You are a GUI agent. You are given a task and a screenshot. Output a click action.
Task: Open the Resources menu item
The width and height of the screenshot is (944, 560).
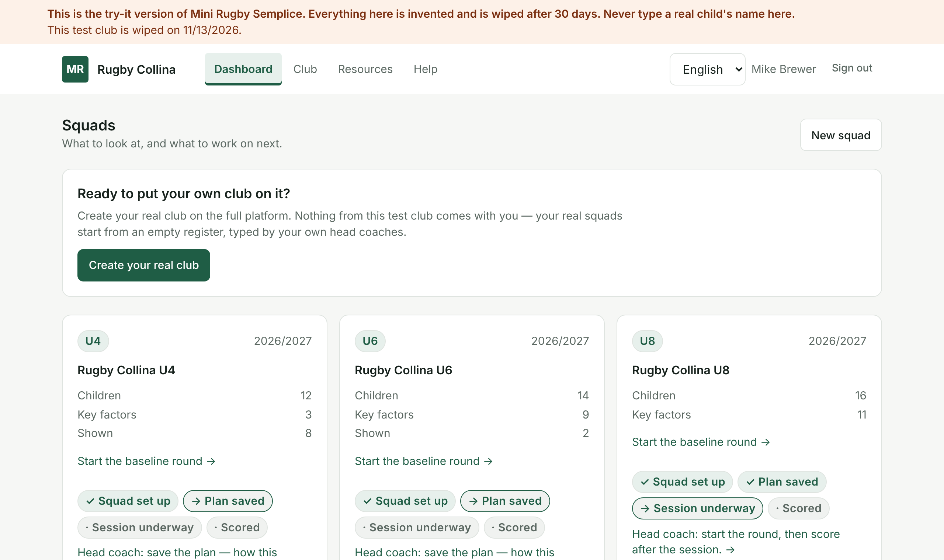[365, 69]
